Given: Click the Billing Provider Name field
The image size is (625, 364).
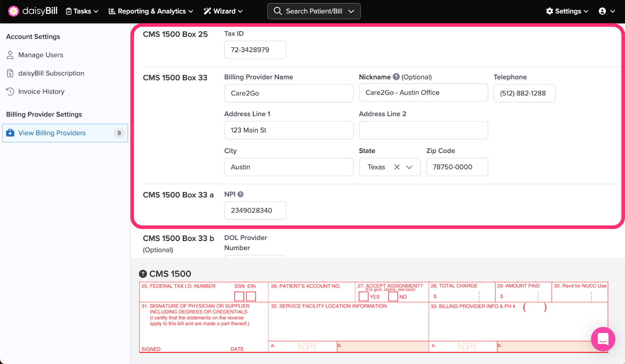Looking at the screenshot, I should (289, 93).
